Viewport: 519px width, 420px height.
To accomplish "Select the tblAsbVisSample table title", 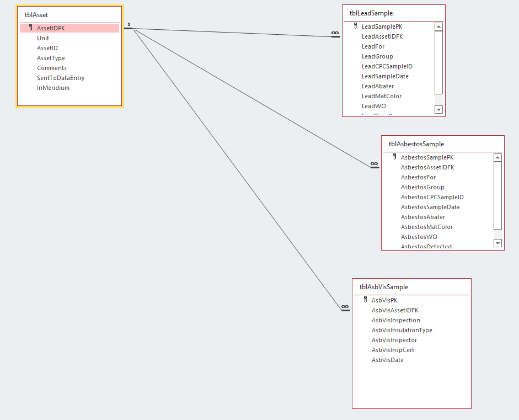I will [x=384, y=287].
